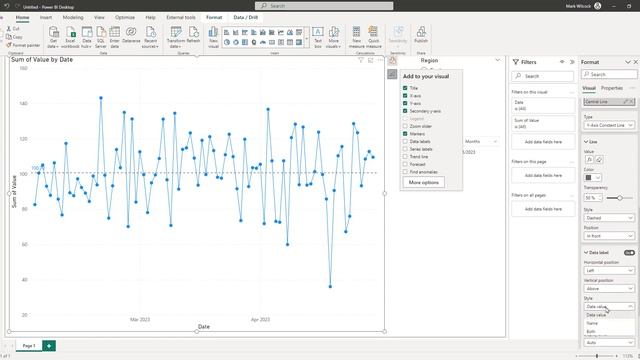The width and height of the screenshot is (640, 360).
Task: Open the Type dropdown Y-Axis Constant Line
Action: click(x=609, y=125)
